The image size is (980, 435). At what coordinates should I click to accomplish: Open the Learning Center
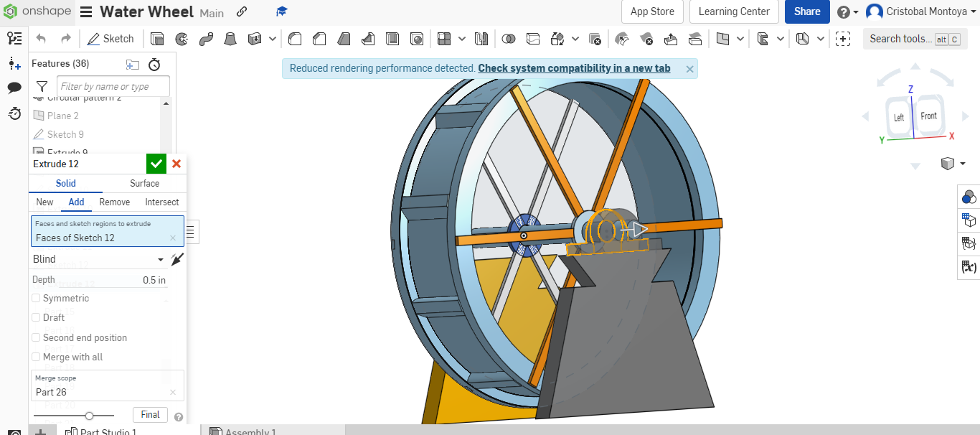pyautogui.click(x=734, y=11)
